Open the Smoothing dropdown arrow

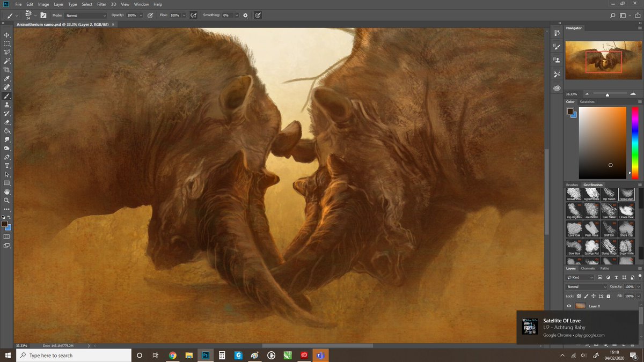pyautogui.click(x=236, y=16)
